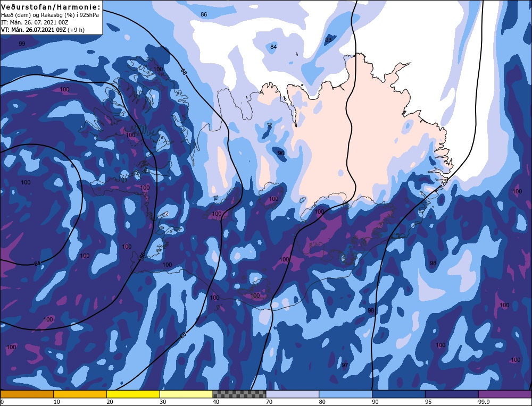Pick the bright yellow 20–30 legend swatch
This screenshot has width=532, height=406.
click(133, 394)
